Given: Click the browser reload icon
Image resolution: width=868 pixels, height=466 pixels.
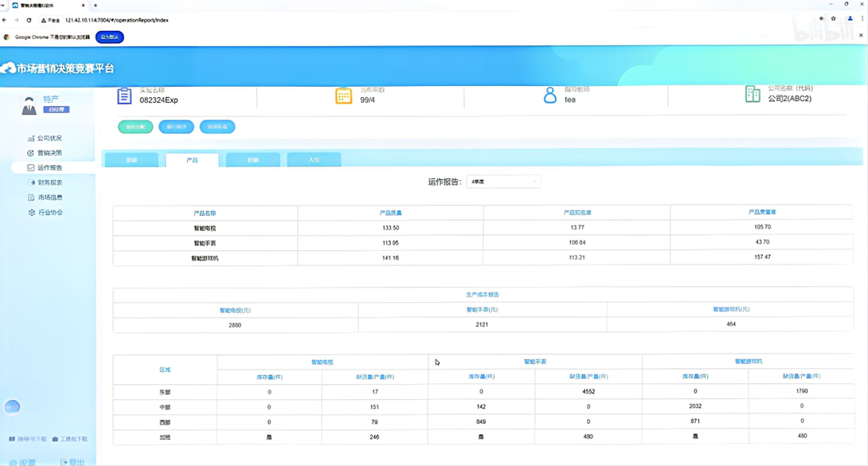Looking at the screenshot, I should coord(29,20).
